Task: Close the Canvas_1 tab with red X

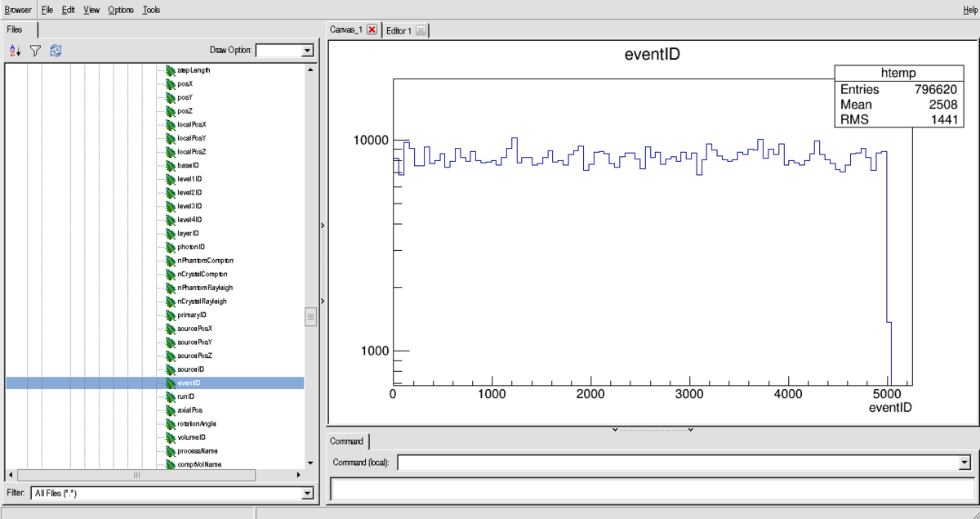Action: click(372, 30)
